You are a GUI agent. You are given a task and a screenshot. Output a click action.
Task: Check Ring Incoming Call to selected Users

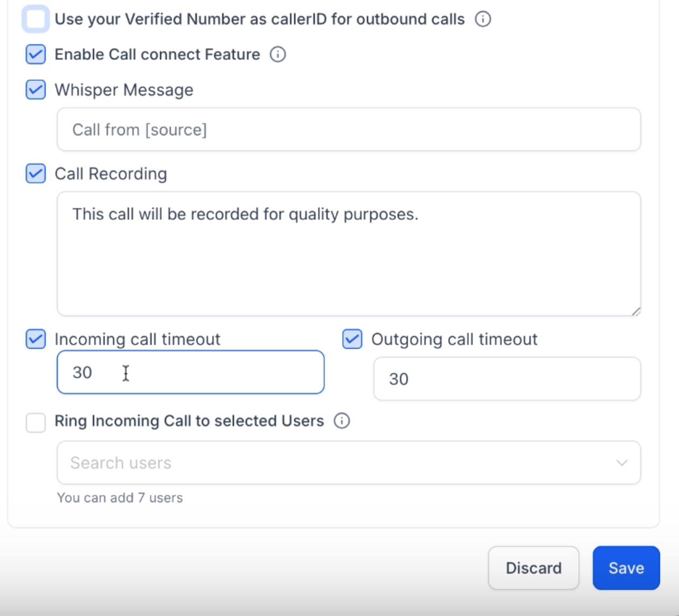pos(36,423)
